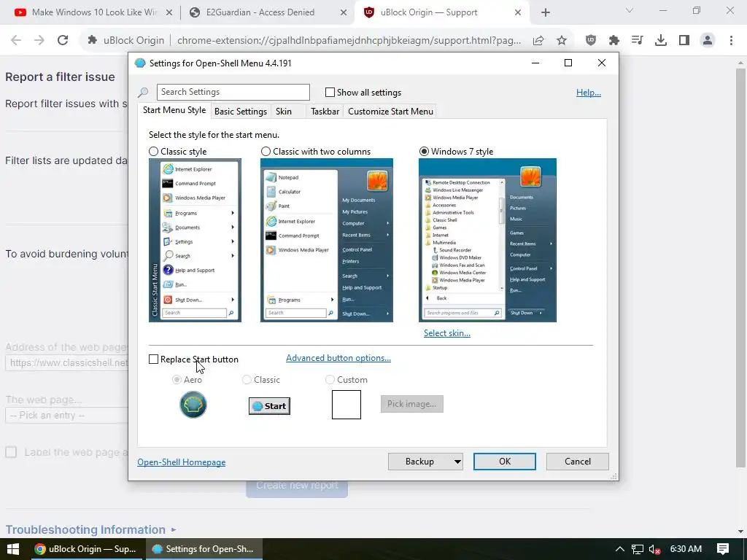The width and height of the screenshot is (747, 560).
Task: Open a new Chrome tab
Action: (x=546, y=13)
